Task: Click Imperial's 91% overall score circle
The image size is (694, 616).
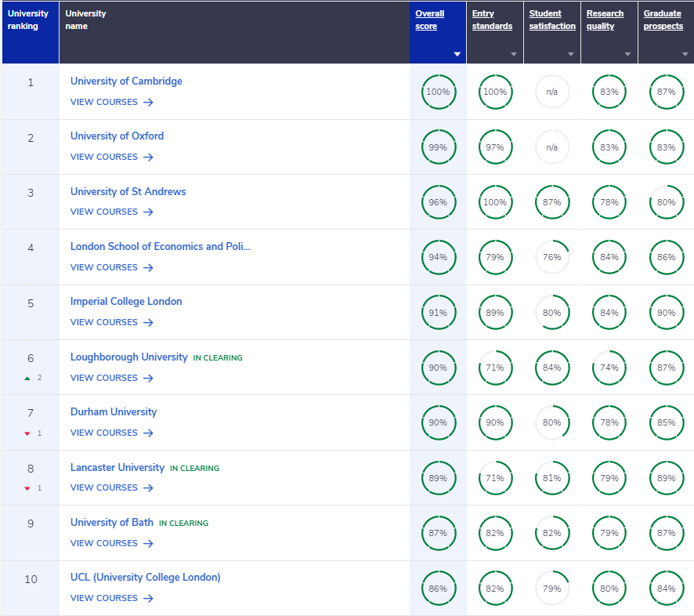Action: [438, 312]
